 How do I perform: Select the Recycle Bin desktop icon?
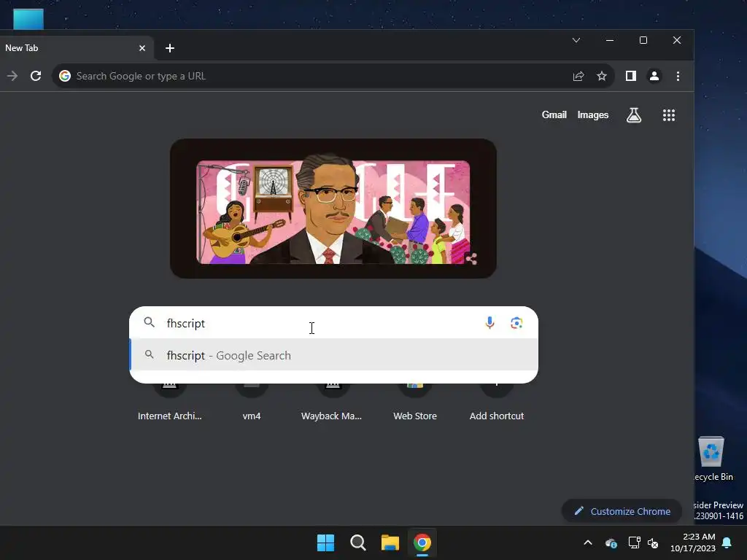click(713, 458)
